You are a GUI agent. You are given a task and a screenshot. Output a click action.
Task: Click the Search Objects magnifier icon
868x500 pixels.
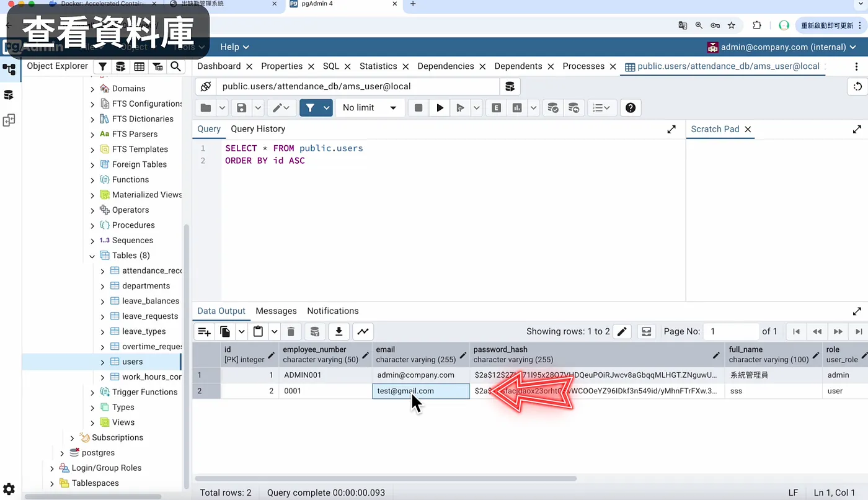176,66
